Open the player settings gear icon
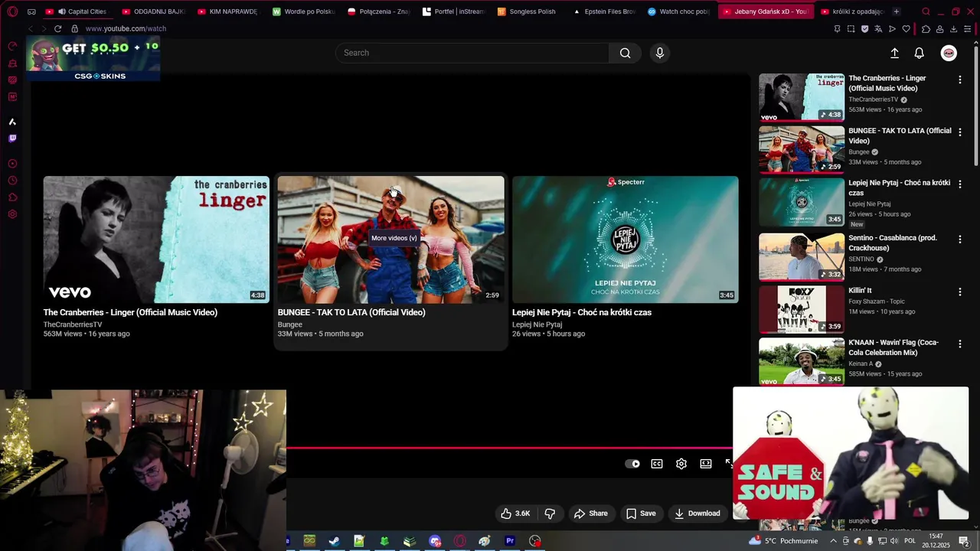The width and height of the screenshot is (980, 551). [x=681, y=464]
